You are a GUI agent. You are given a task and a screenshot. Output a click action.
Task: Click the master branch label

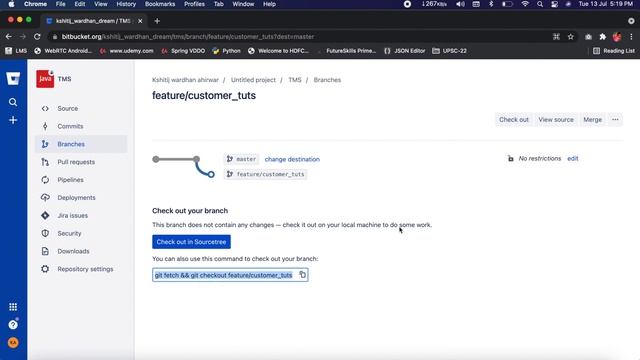(x=242, y=159)
